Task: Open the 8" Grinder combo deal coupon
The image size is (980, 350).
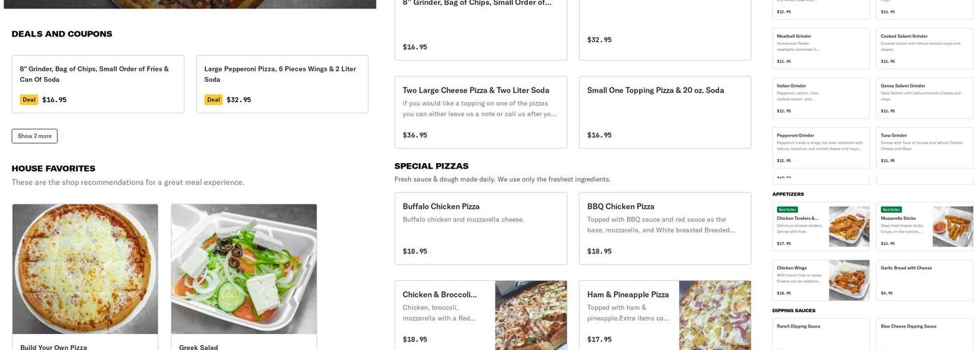Action: [98, 84]
